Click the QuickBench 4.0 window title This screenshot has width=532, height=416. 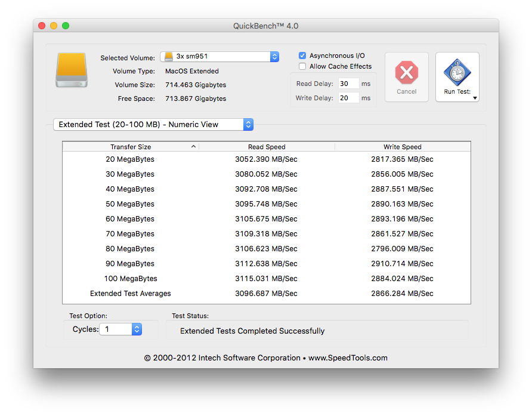coord(265,26)
